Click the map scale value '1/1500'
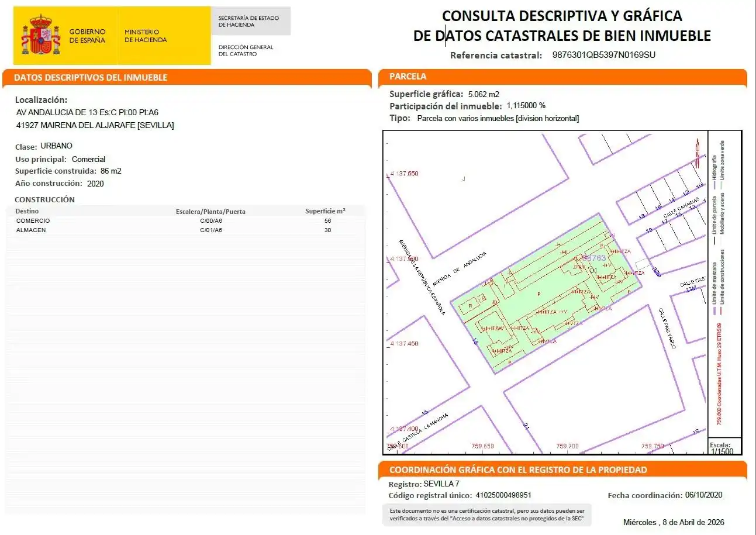The image size is (756, 535). pos(722,451)
